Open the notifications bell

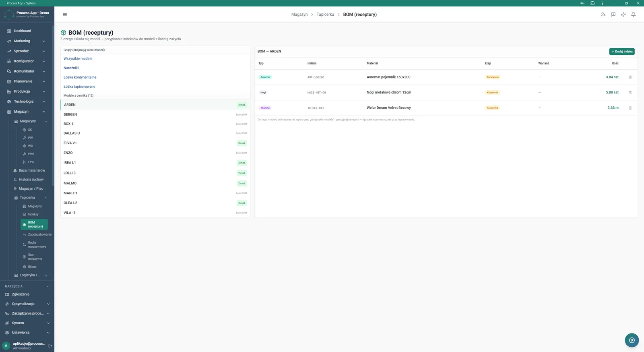[633, 14]
